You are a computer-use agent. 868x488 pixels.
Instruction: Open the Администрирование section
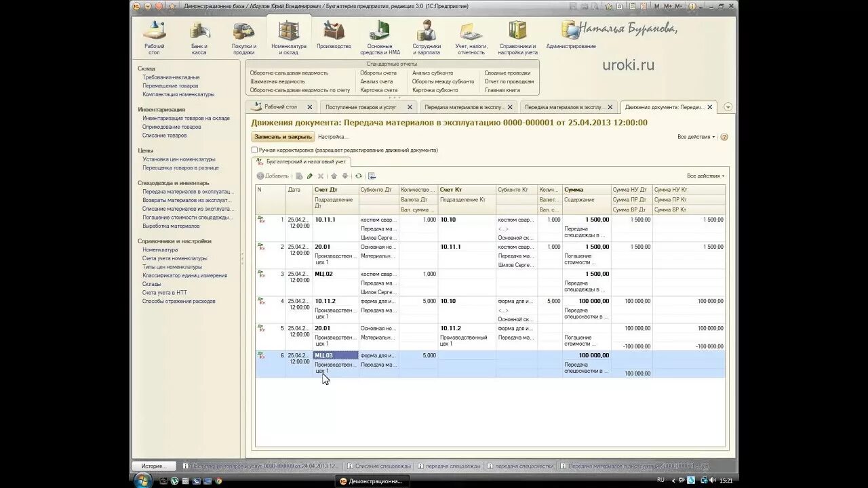[571, 35]
